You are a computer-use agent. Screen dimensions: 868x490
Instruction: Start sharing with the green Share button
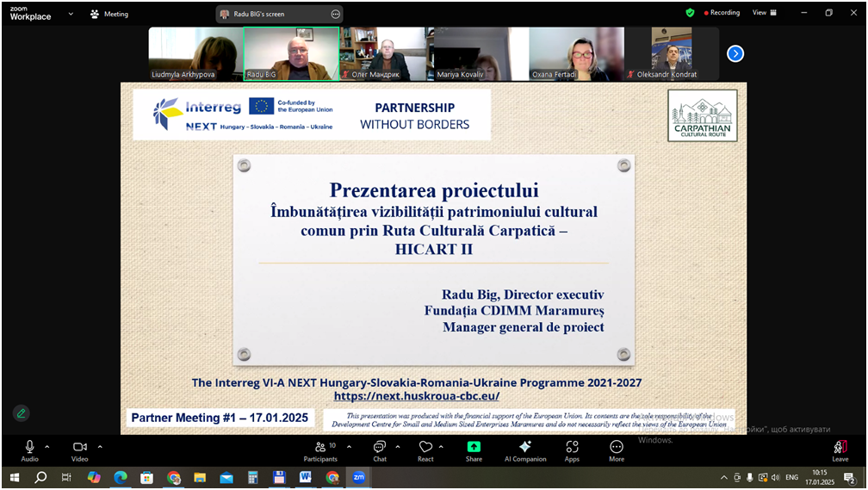point(474,450)
